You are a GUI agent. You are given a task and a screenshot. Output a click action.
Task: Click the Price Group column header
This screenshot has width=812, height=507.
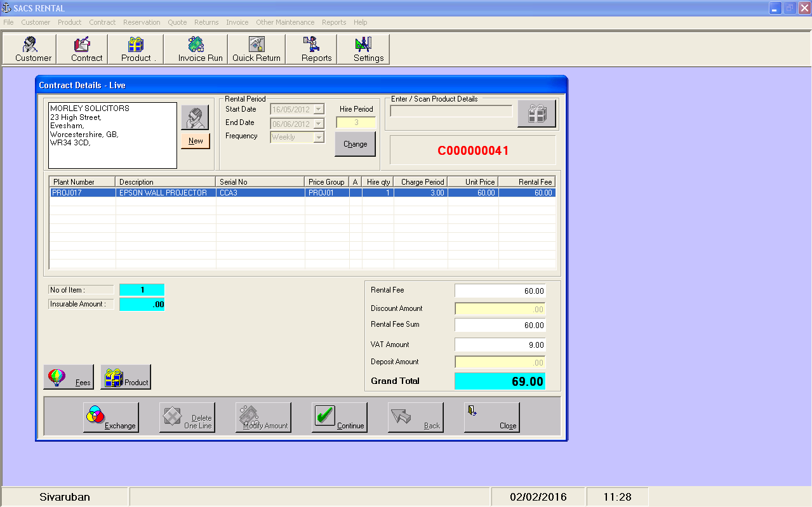327,182
